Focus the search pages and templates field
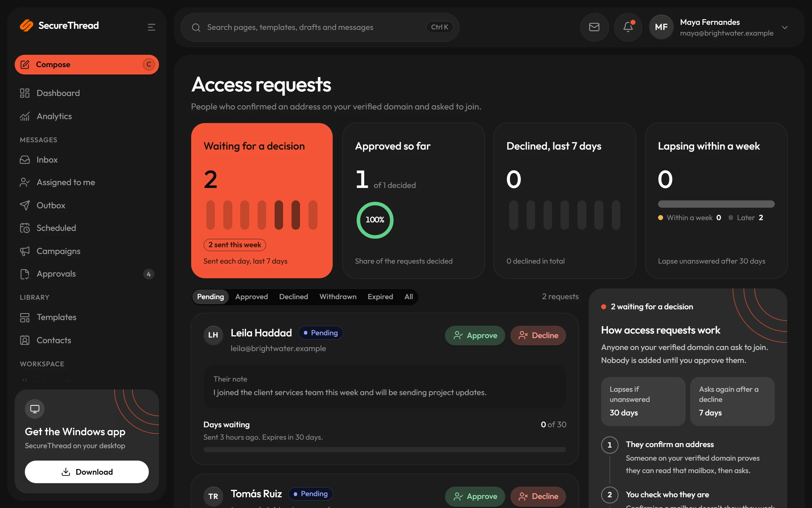This screenshot has width=812, height=508. [x=320, y=28]
